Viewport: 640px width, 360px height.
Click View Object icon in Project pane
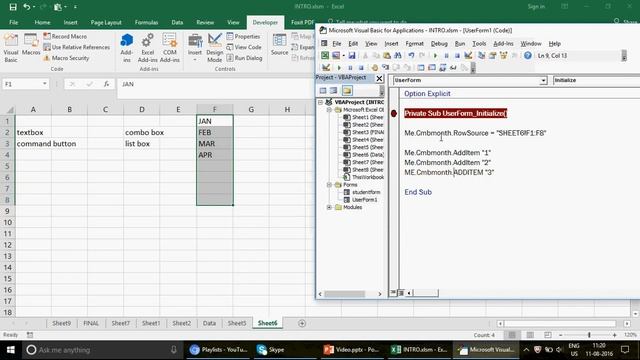click(x=334, y=91)
